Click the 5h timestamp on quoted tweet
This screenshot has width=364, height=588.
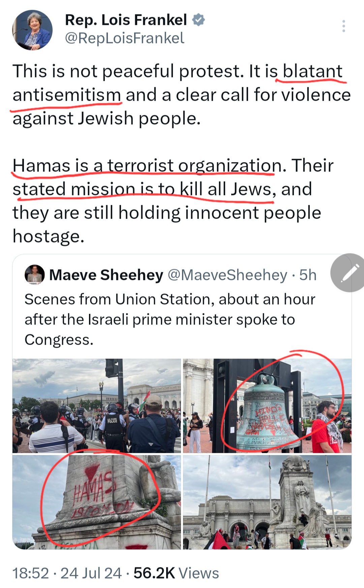(308, 275)
